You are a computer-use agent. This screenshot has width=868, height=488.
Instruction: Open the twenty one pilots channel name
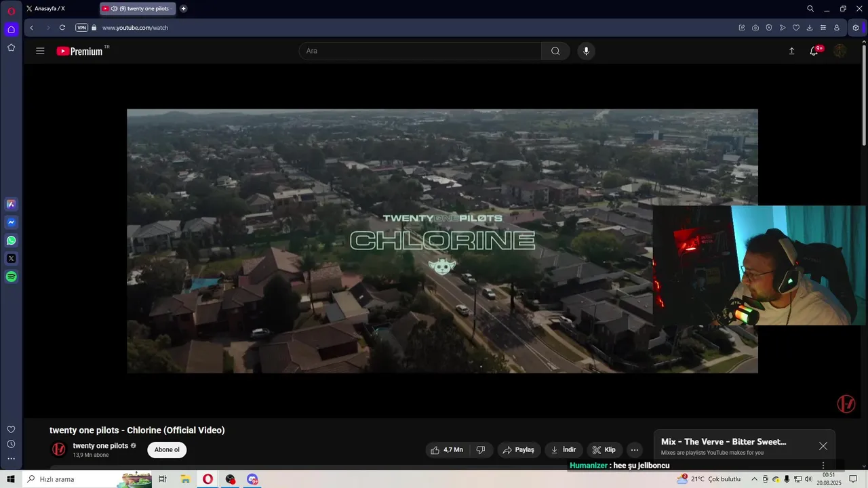(x=100, y=445)
